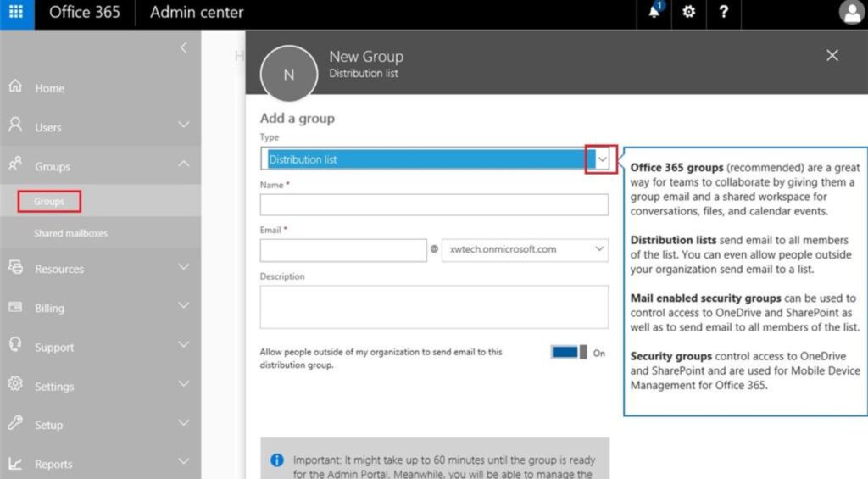The height and width of the screenshot is (479, 868).
Task: Click the New Group N avatar circle
Action: click(289, 75)
